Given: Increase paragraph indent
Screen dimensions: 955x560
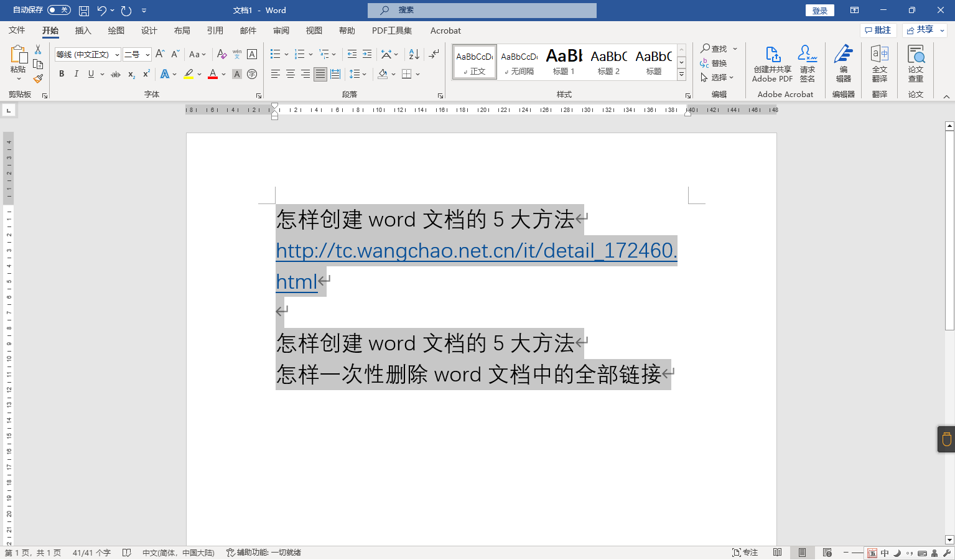Looking at the screenshot, I should pos(367,54).
